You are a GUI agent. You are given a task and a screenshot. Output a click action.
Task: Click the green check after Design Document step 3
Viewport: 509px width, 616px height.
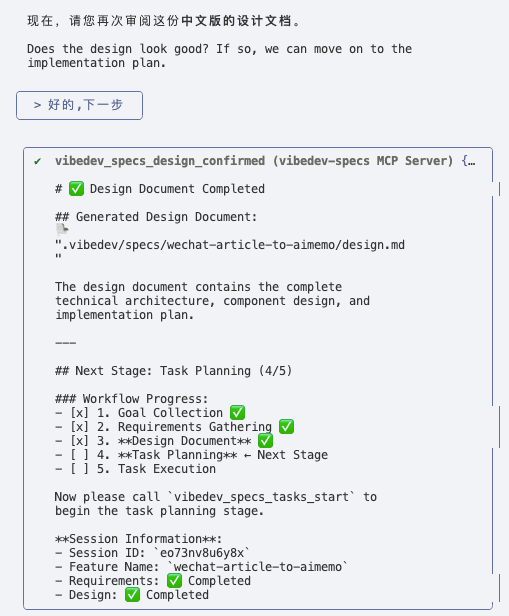[265, 441]
